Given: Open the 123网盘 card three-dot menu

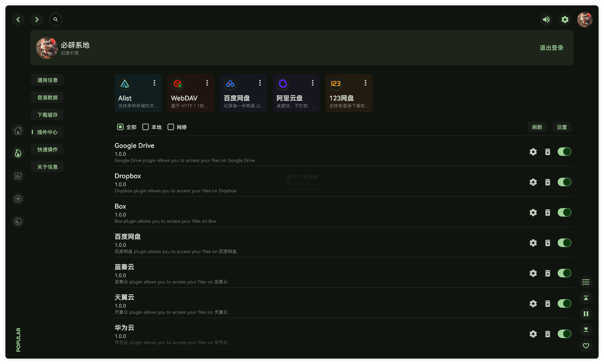Looking at the screenshot, I should pos(365,83).
